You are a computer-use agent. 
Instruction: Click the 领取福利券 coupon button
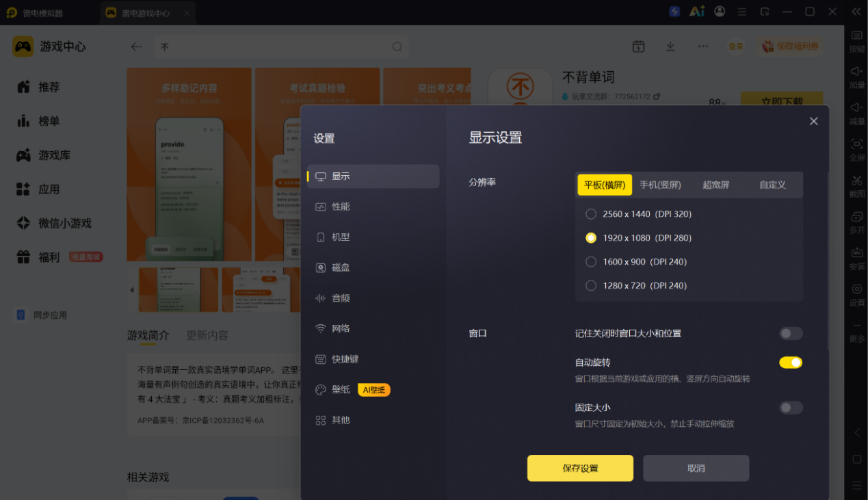point(791,47)
